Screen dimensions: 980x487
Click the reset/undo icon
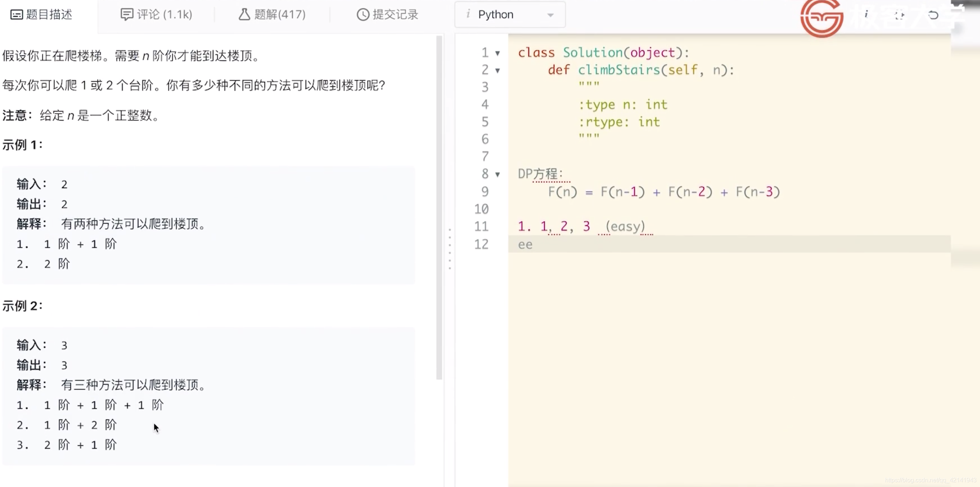pos(933,14)
